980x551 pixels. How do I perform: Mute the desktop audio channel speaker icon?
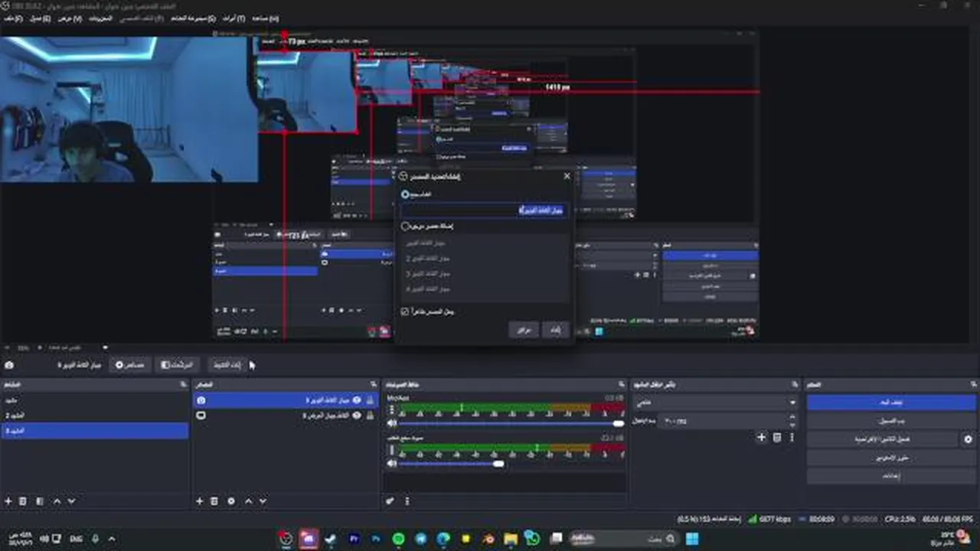392,463
